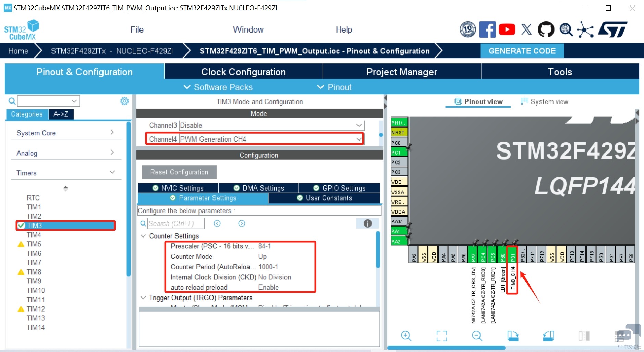Select the PB1 pin on the chip
Image resolution: width=644 pixels, height=352 pixels.
512,254
